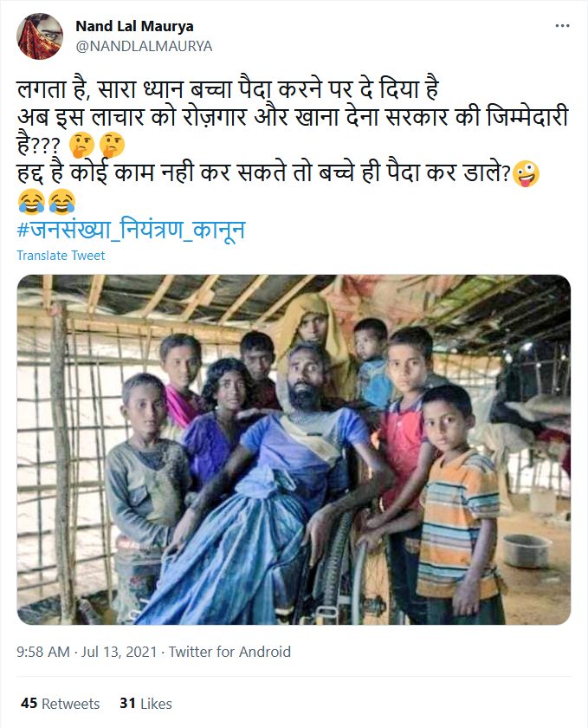Open the Nand Lal Maurya display name
The height and width of the screenshot is (728, 588).
(134, 27)
